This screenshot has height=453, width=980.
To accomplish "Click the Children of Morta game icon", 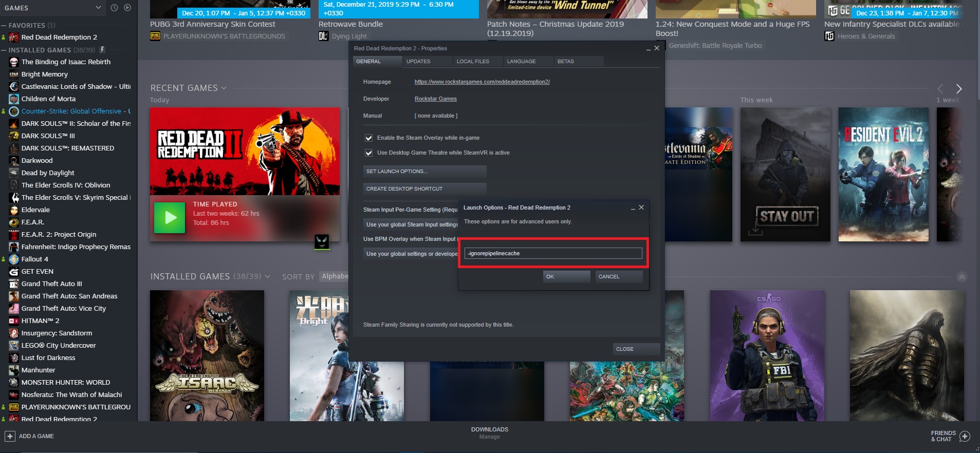I will tap(14, 99).
